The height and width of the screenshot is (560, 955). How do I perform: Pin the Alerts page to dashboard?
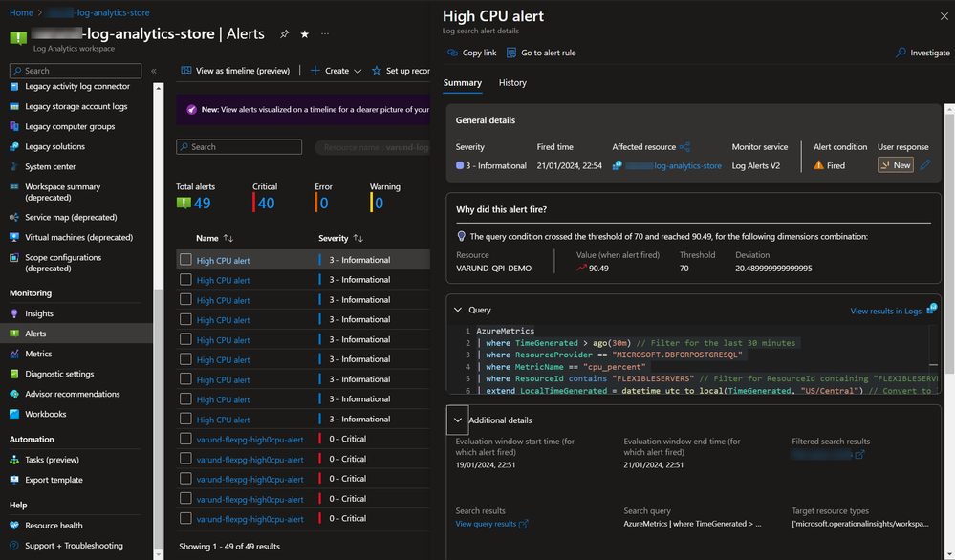coord(284,32)
